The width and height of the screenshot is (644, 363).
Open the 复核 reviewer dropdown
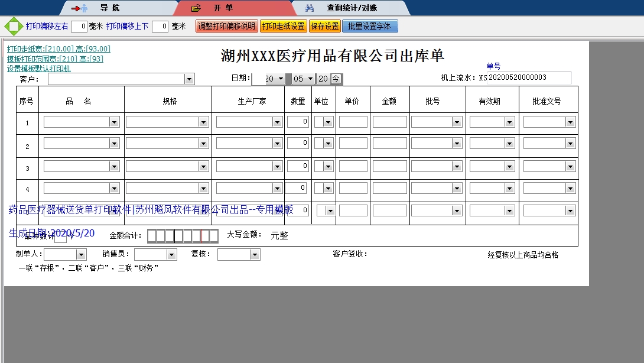[x=255, y=255]
